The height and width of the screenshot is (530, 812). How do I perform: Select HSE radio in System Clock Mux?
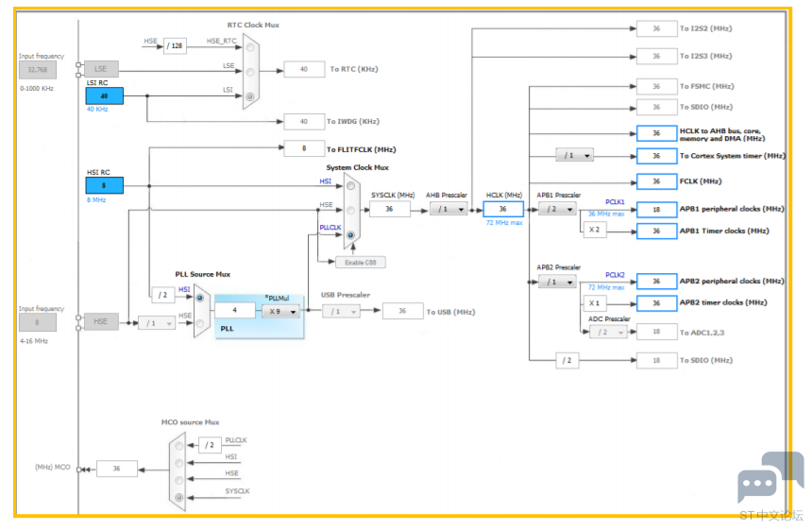coord(351,211)
